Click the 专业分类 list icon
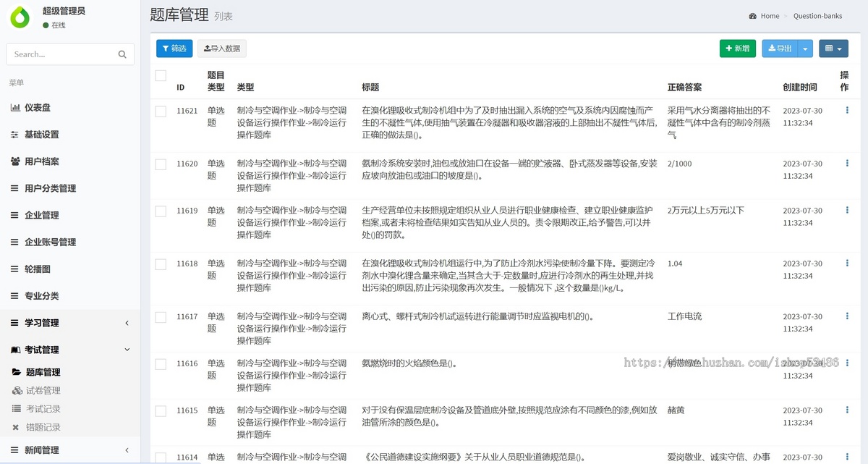 click(x=15, y=295)
